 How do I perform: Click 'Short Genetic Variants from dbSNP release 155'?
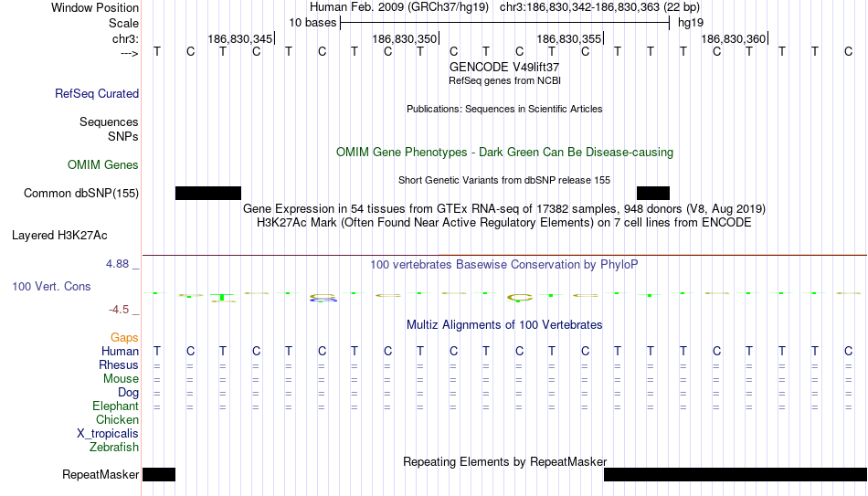point(504,181)
